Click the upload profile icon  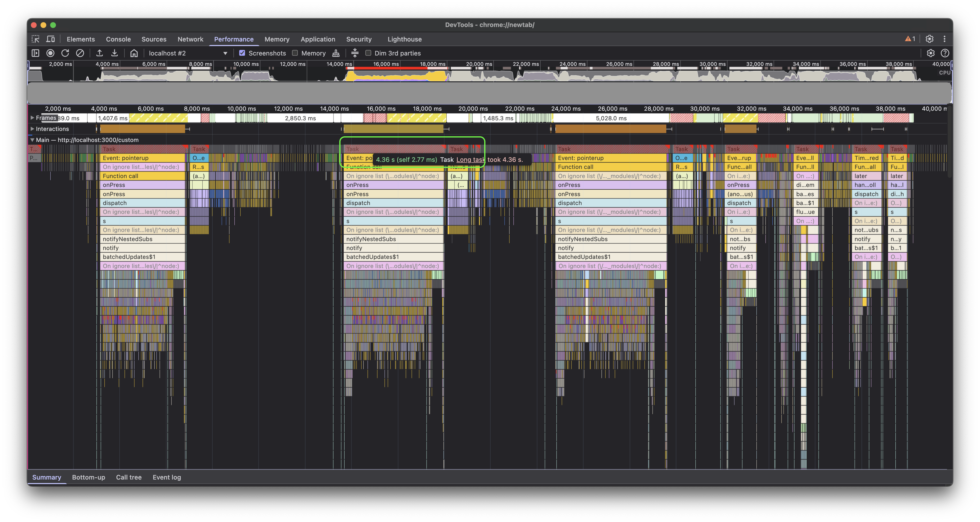[x=99, y=53]
